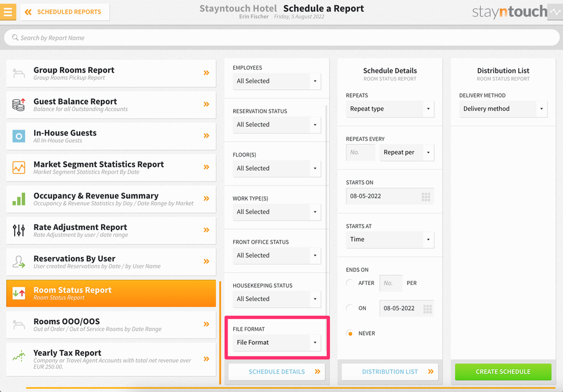563x392 pixels.
Task: Click the Yearly Tax Report graph icon
Action: click(x=19, y=356)
